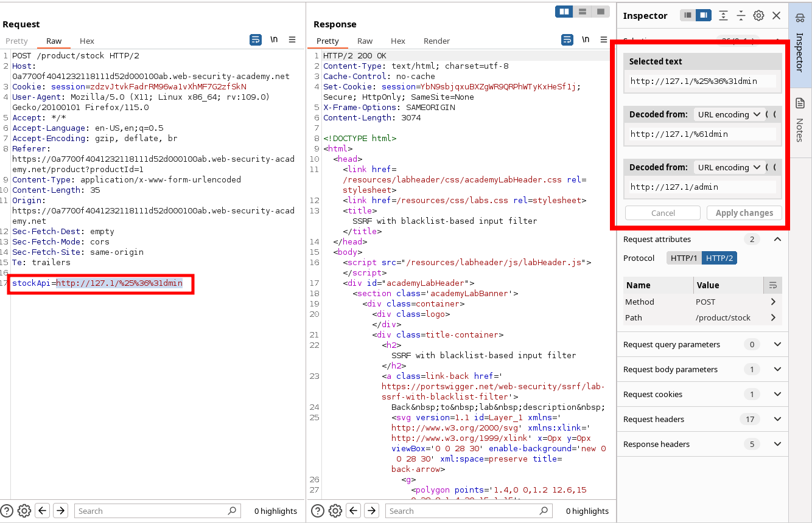812x523 pixels.
Task: Switch Response view to Pretty tab
Action: [x=327, y=41]
